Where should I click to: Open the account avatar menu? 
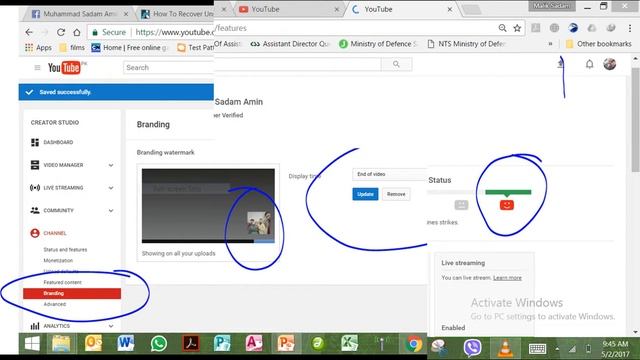click(610, 64)
